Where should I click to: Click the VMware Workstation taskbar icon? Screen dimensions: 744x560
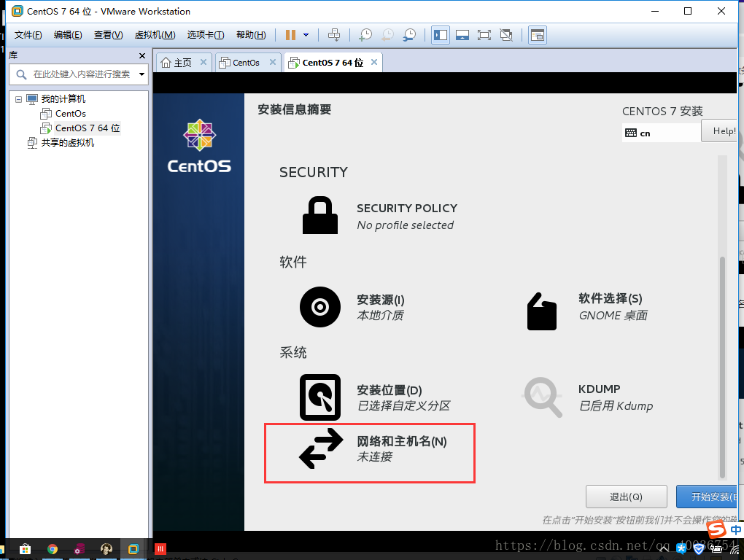[x=133, y=549]
